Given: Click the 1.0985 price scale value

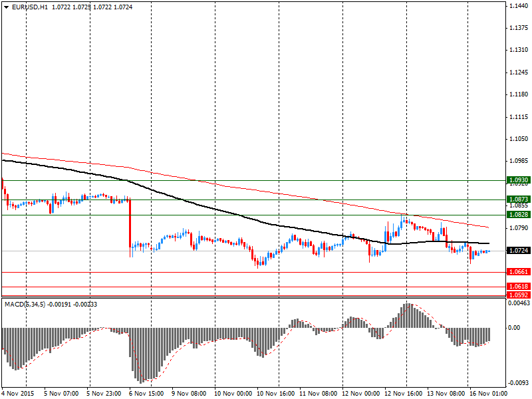Looking at the screenshot, I should pyautogui.click(x=519, y=161).
